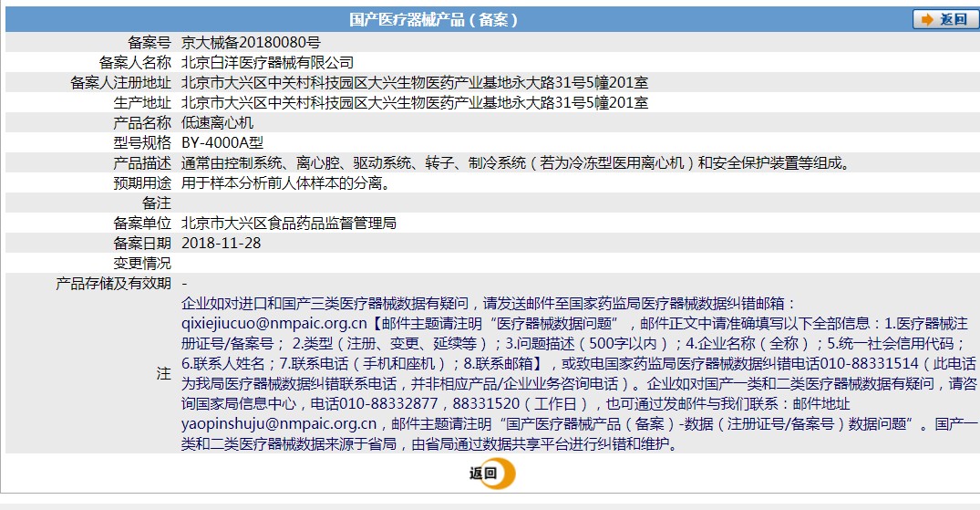
Task: Select model spec BY-4000A型
Action: tap(222, 142)
